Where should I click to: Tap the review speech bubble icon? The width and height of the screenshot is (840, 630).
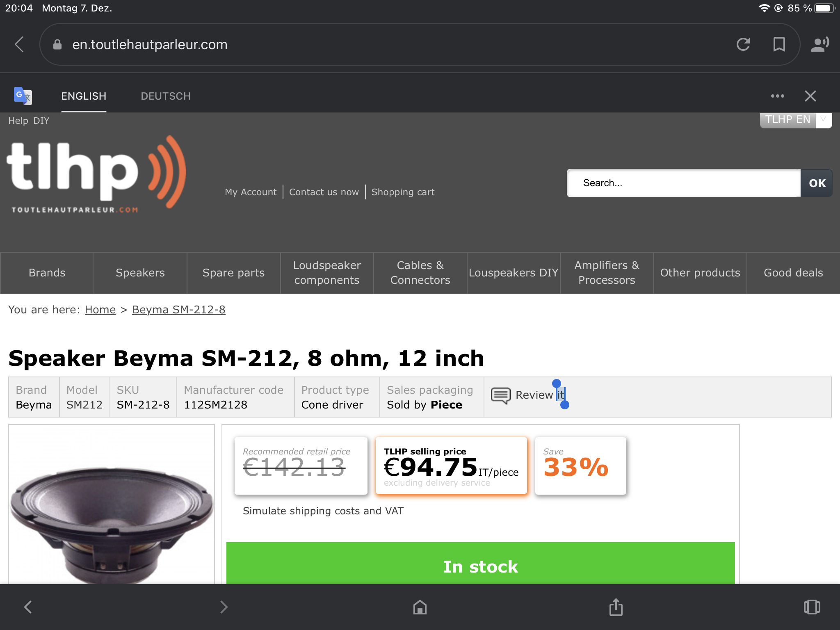pos(501,395)
